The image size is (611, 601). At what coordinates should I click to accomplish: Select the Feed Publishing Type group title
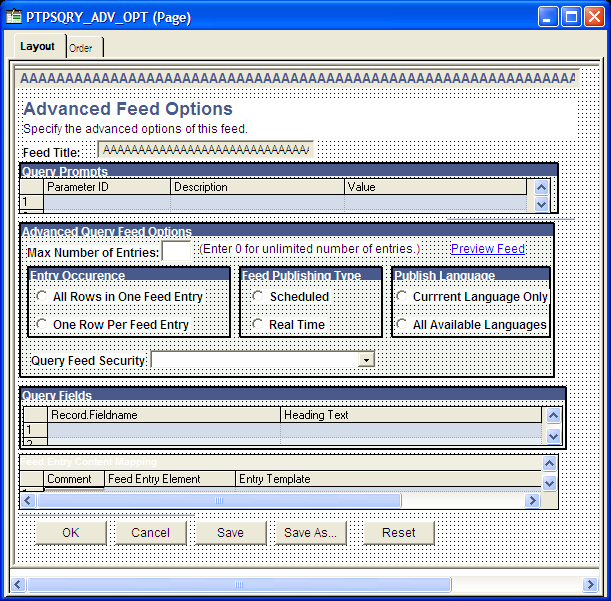[302, 275]
